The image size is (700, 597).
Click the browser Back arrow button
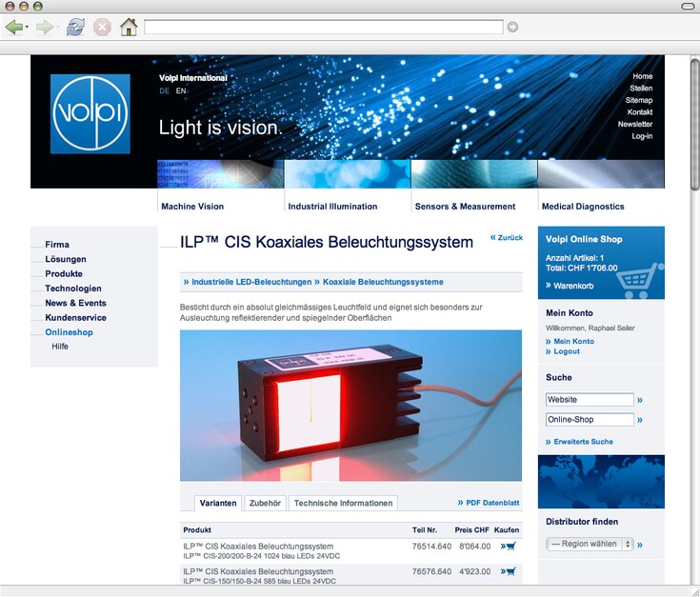coord(14,28)
